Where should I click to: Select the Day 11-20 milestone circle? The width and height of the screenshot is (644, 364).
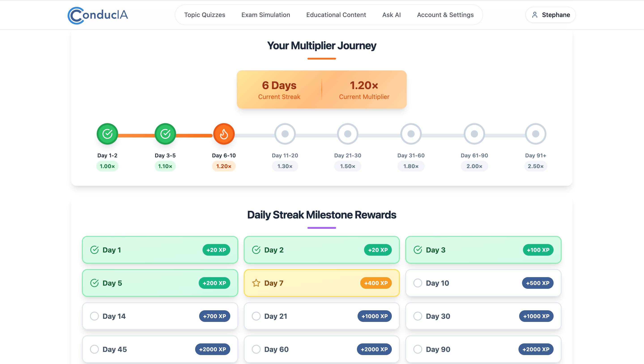tap(285, 134)
